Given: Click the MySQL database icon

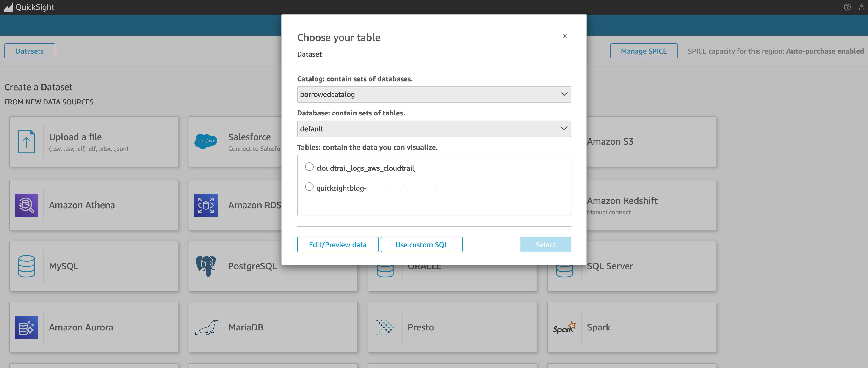Looking at the screenshot, I should 26,266.
